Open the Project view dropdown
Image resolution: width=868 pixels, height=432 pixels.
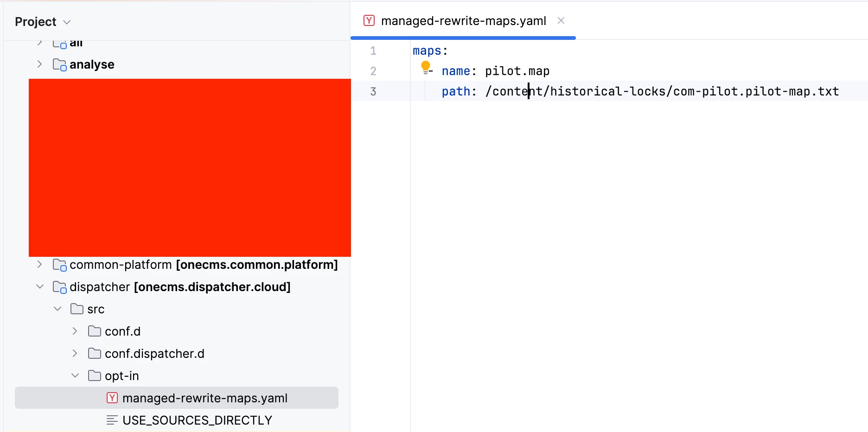[43, 22]
